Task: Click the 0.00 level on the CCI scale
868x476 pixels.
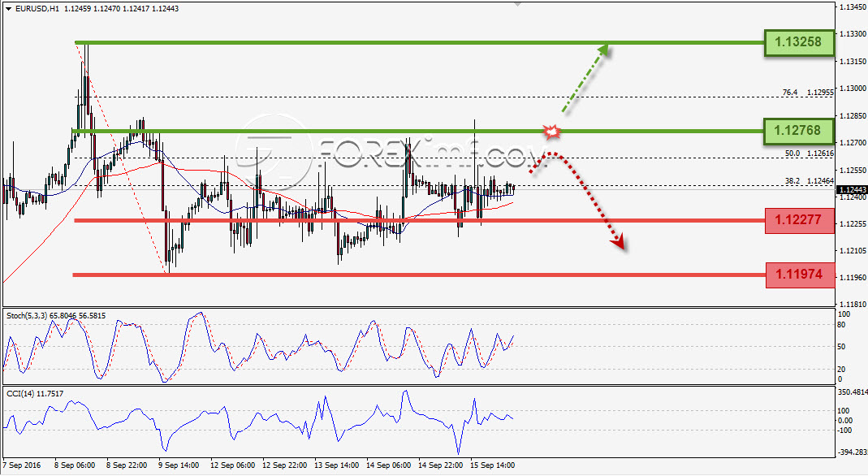Action: tap(844, 421)
